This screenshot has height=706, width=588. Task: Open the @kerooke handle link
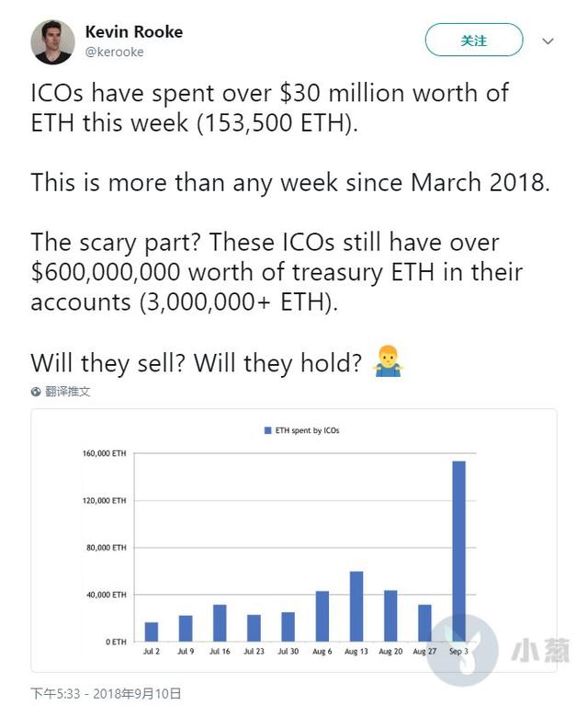(115, 52)
